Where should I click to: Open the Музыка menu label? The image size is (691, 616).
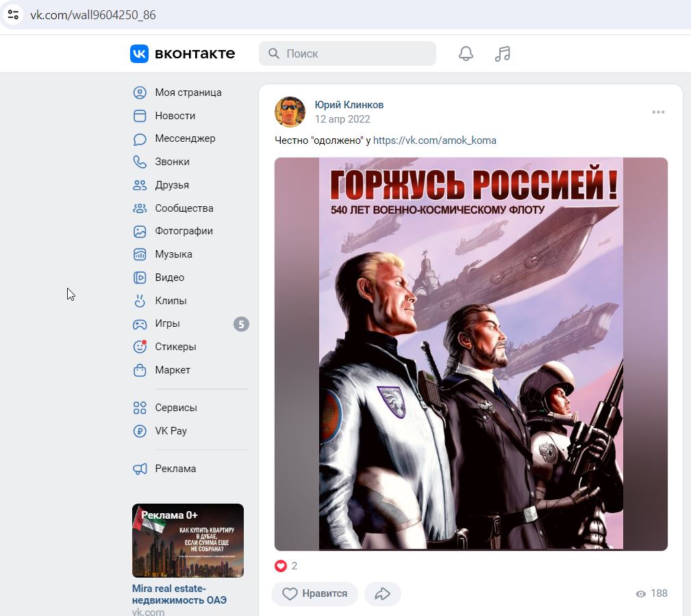click(173, 254)
